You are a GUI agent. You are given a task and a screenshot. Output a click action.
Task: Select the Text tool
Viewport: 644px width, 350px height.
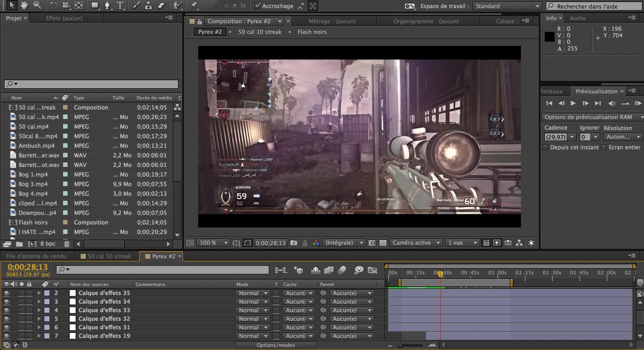120,5
